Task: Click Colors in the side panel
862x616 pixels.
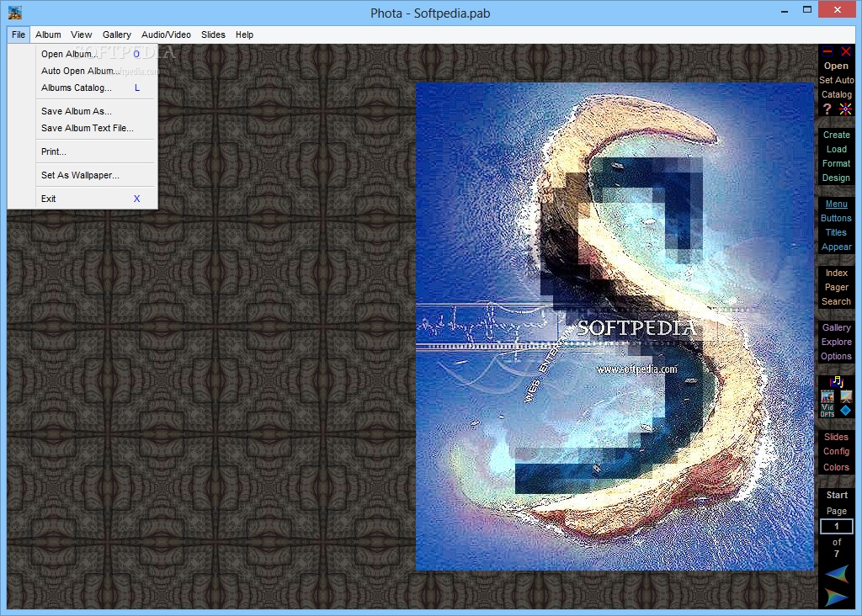Action: coord(836,467)
